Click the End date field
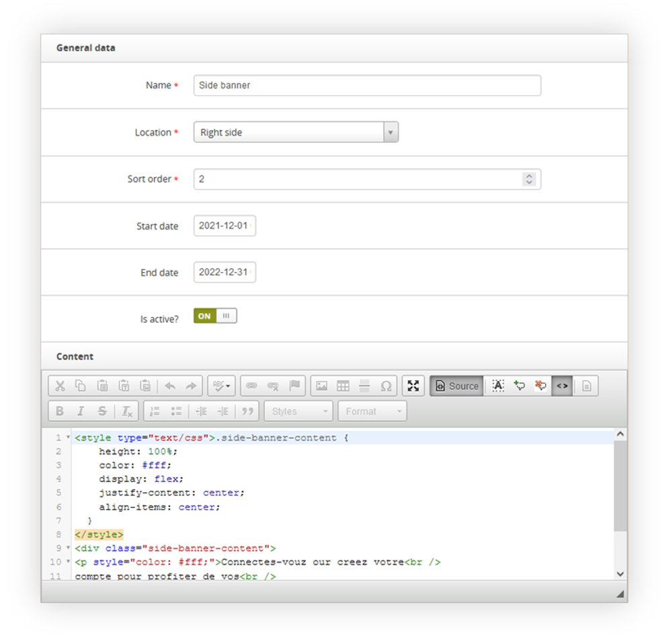 224,272
